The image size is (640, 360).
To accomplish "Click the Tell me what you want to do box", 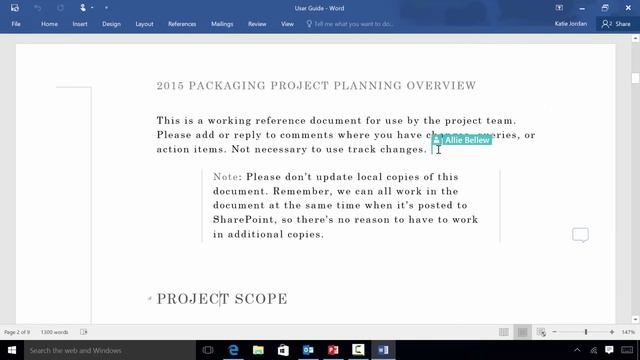I will click(350, 24).
